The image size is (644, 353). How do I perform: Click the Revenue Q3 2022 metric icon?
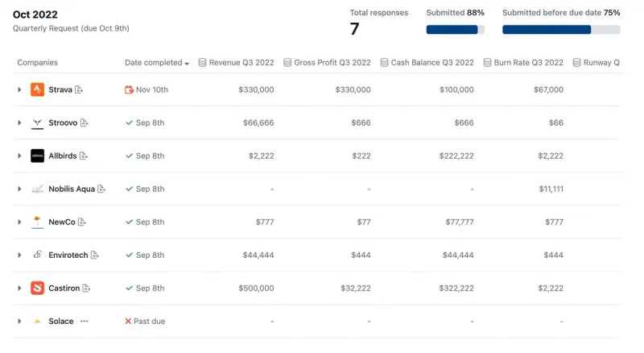click(202, 63)
